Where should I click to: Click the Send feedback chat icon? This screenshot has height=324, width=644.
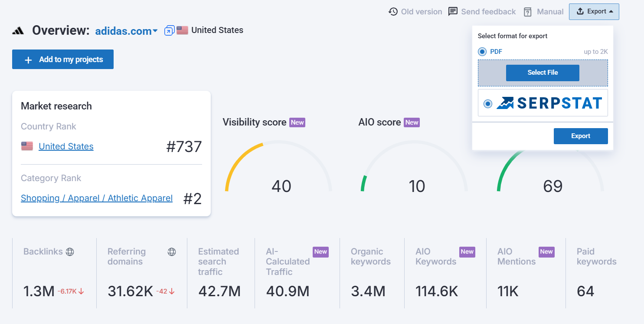[x=453, y=12]
